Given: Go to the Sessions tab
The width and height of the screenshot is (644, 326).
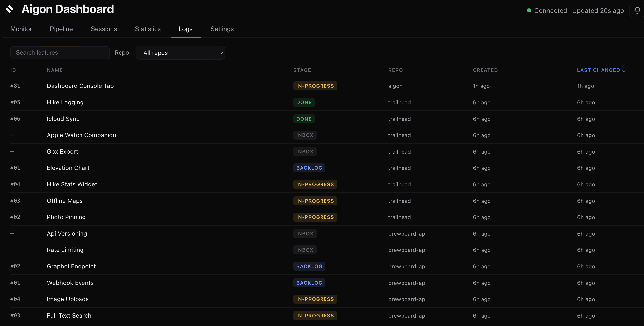Looking at the screenshot, I should point(104,29).
